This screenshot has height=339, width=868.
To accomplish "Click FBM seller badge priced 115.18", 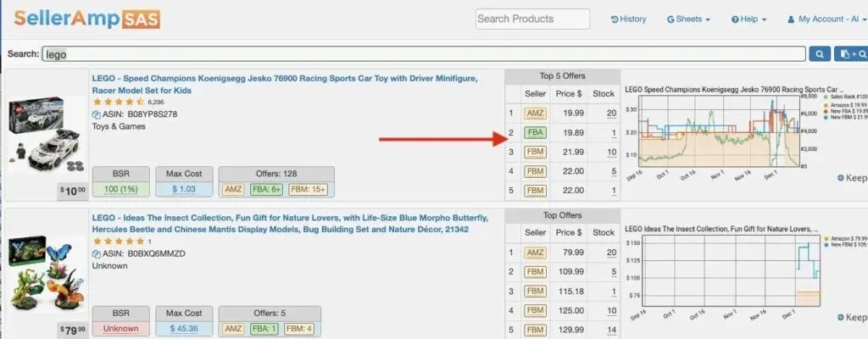I will (536, 292).
